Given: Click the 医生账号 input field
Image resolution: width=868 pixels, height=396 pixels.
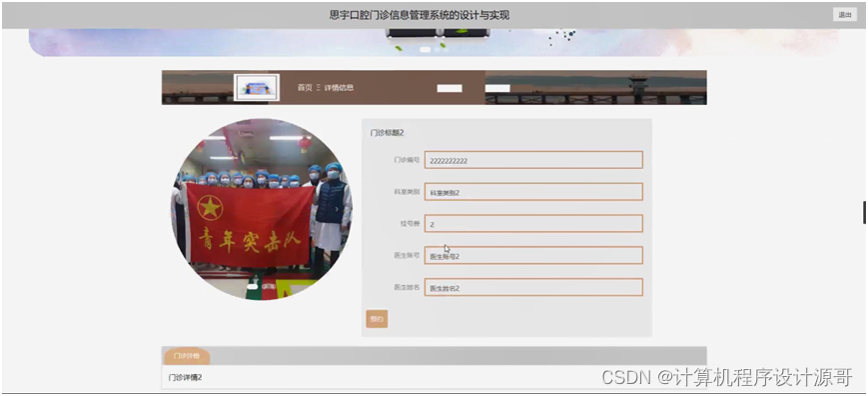Looking at the screenshot, I should [533, 255].
